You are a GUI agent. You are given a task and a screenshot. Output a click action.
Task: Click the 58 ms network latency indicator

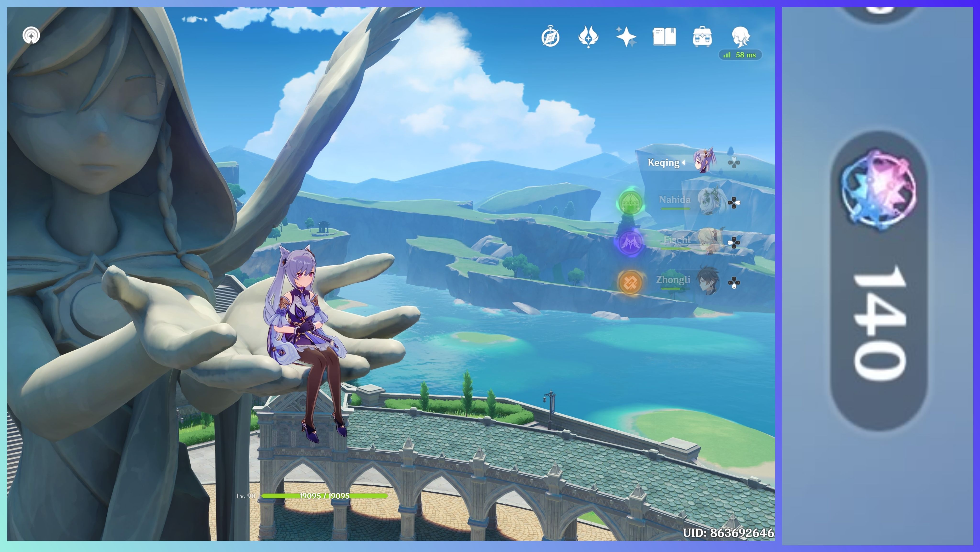pos(740,55)
